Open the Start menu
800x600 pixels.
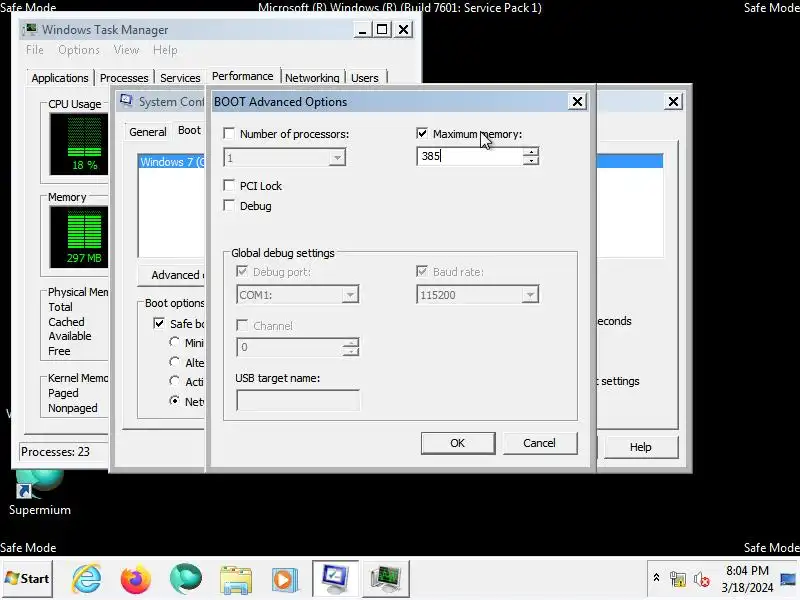[27, 579]
